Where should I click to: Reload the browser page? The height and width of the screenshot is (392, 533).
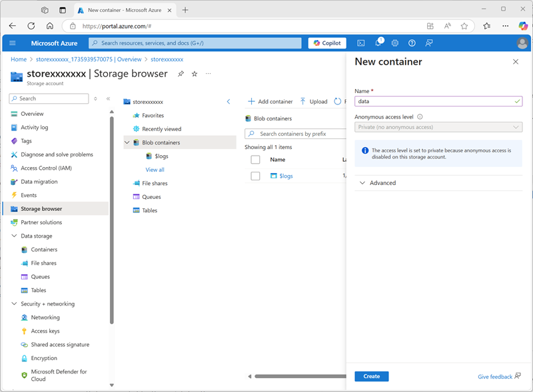click(31, 26)
